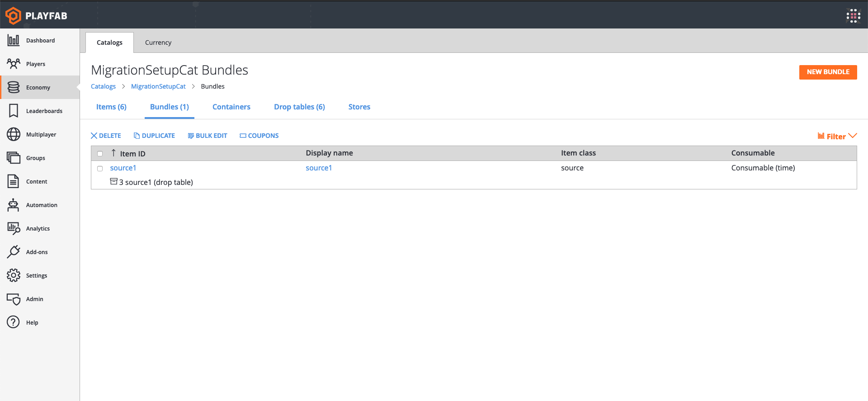868x401 pixels.
Task: Click the NEW BUNDLE button
Action: pyautogui.click(x=828, y=72)
